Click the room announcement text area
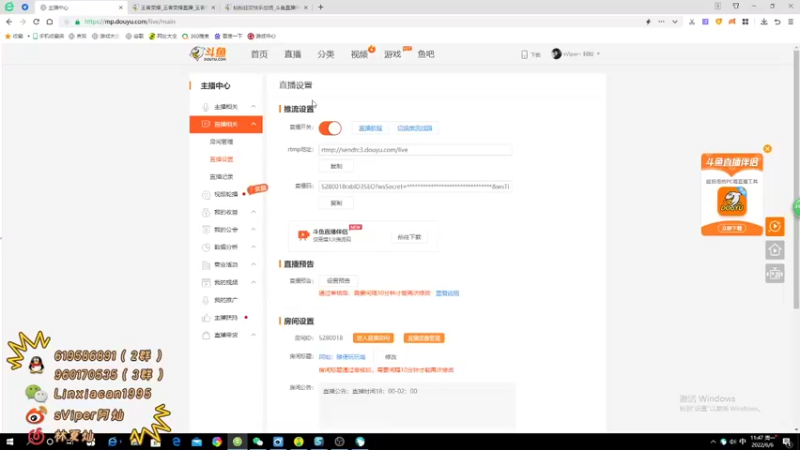Viewport: 800px width, 450px height. pos(417,404)
